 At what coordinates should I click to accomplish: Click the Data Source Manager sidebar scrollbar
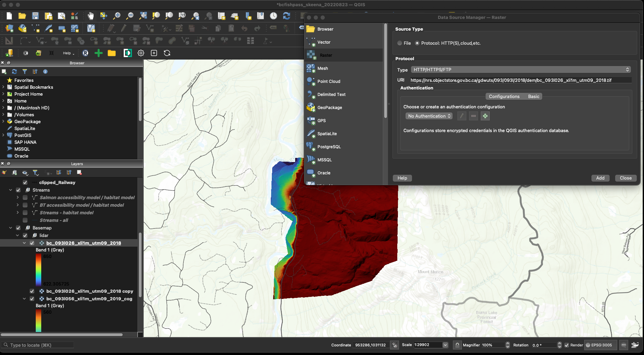(x=386, y=72)
